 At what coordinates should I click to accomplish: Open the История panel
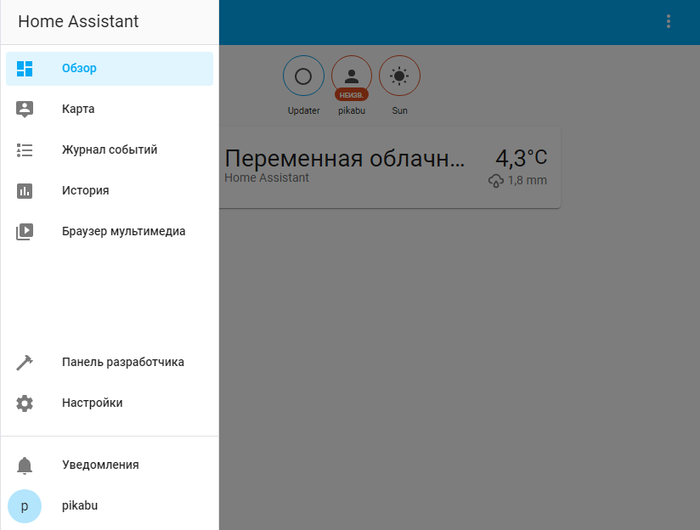pyautogui.click(x=109, y=191)
